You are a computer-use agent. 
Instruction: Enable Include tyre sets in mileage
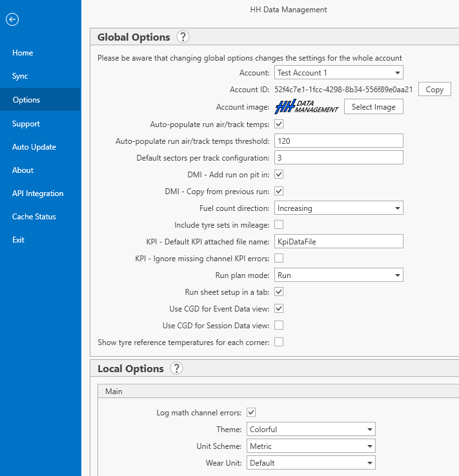279,224
